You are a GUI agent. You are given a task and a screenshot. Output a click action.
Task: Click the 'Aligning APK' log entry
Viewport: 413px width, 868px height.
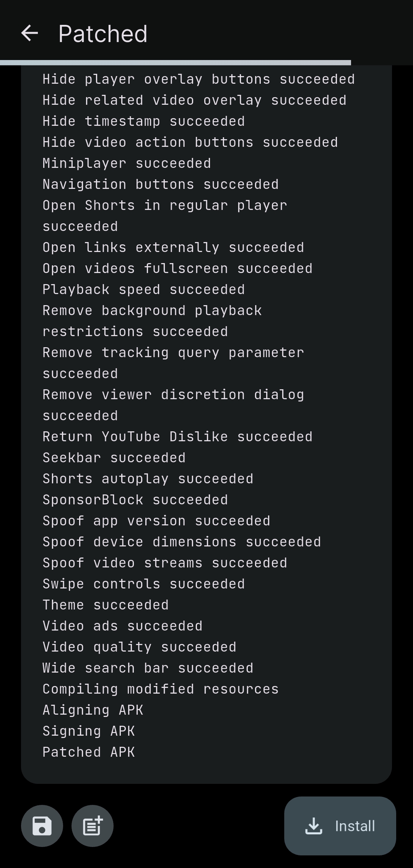click(93, 710)
